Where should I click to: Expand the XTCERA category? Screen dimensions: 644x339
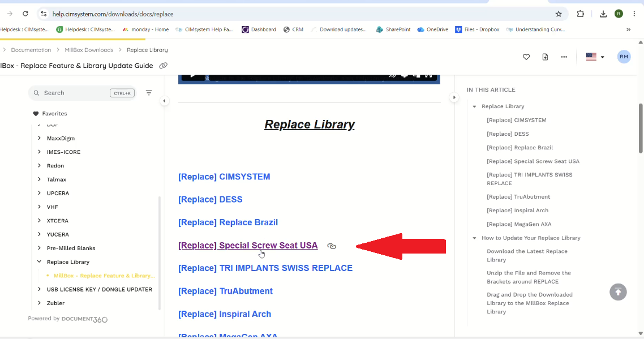[40, 221]
